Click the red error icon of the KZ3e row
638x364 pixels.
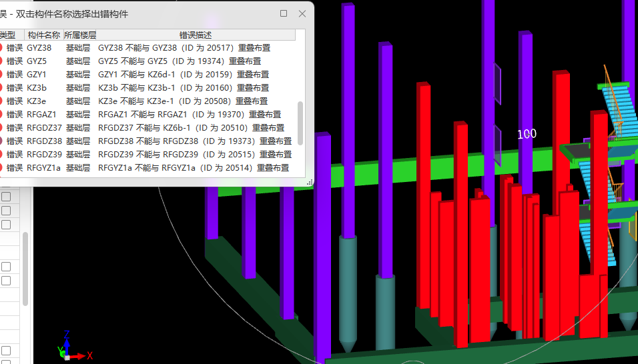pyautogui.click(x=1, y=101)
